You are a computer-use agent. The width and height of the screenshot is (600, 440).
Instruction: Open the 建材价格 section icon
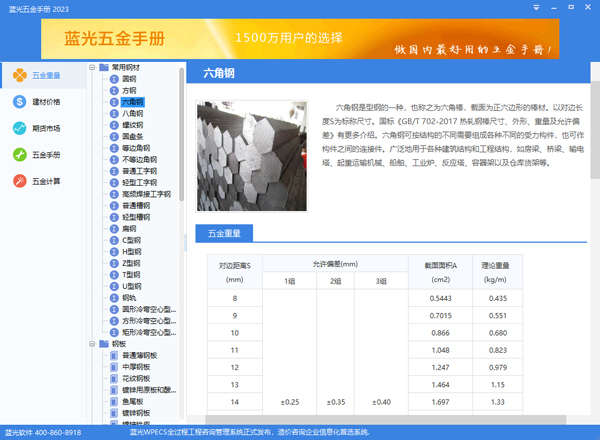point(19,102)
